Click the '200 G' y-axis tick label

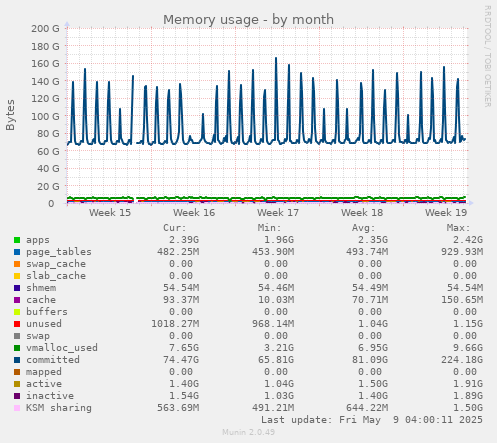coord(45,29)
